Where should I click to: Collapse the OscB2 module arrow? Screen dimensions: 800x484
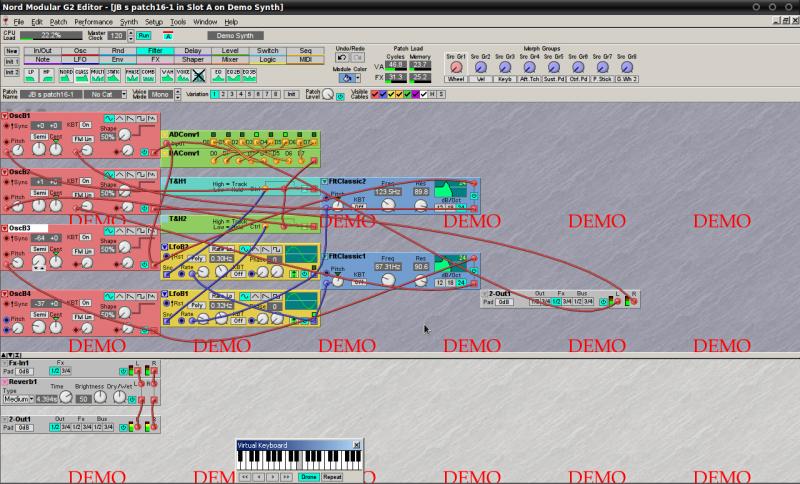(4, 172)
